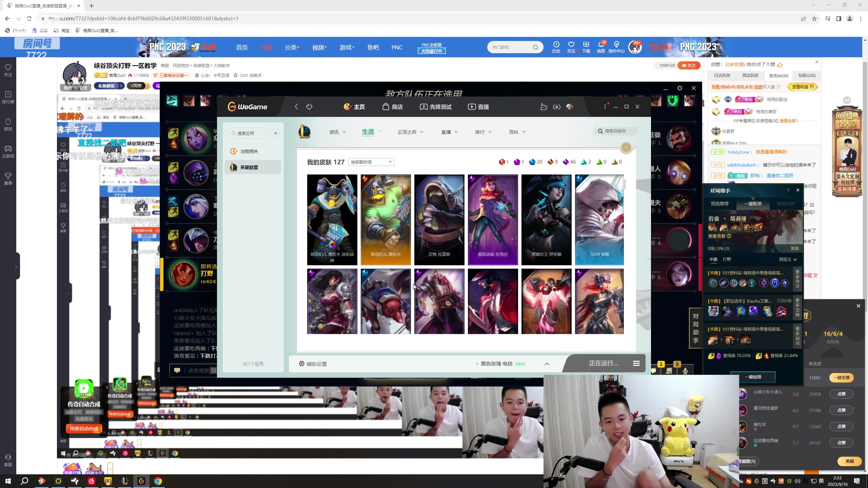The height and width of the screenshot is (488, 868).
Task: Add application with plus button
Action: [x=276, y=133]
